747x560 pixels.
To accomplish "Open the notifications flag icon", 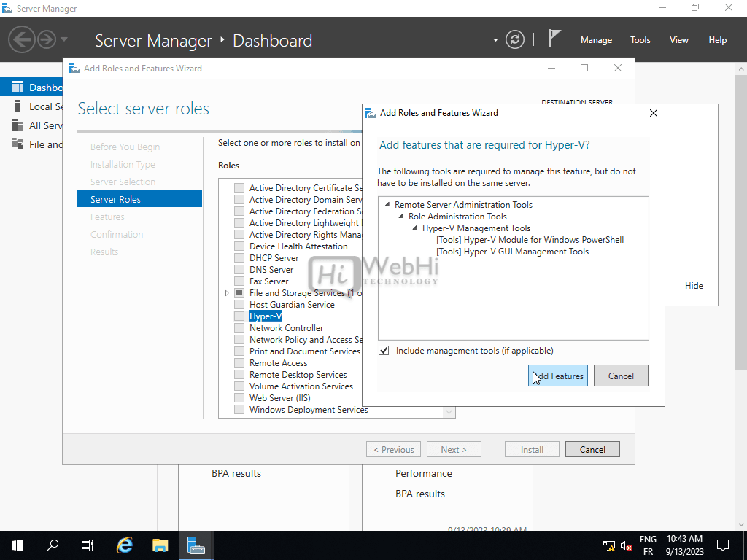I will pyautogui.click(x=554, y=39).
